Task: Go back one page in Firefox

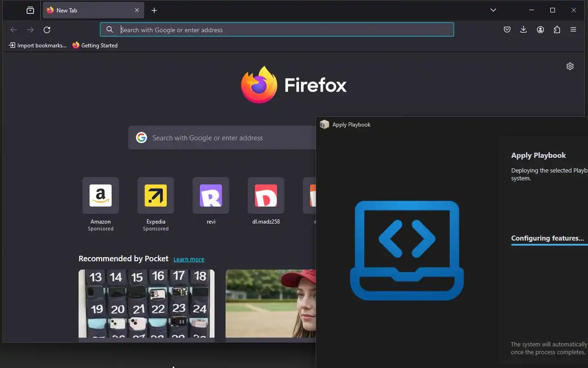Action: pyautogui.click(x=14, y=30)
